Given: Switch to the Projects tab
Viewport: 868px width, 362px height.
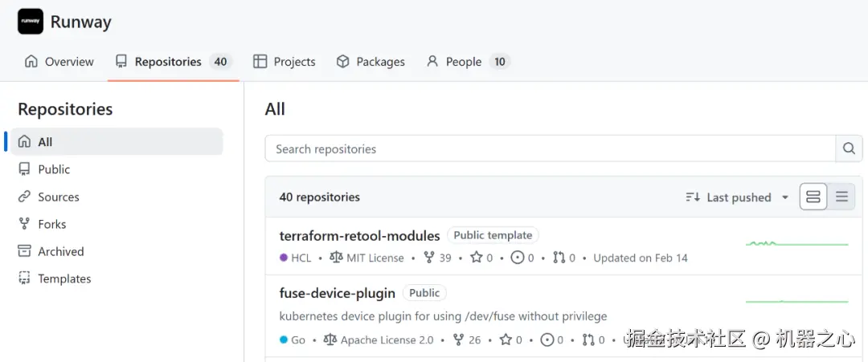Looking at the screenshot, I should 285,62.
